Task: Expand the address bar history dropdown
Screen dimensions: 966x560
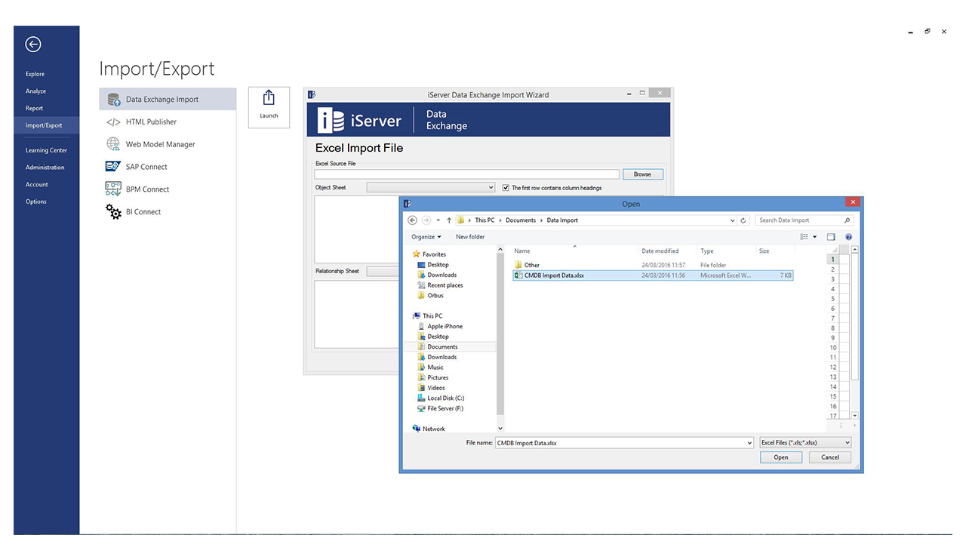Action: (x=732, y=220)
